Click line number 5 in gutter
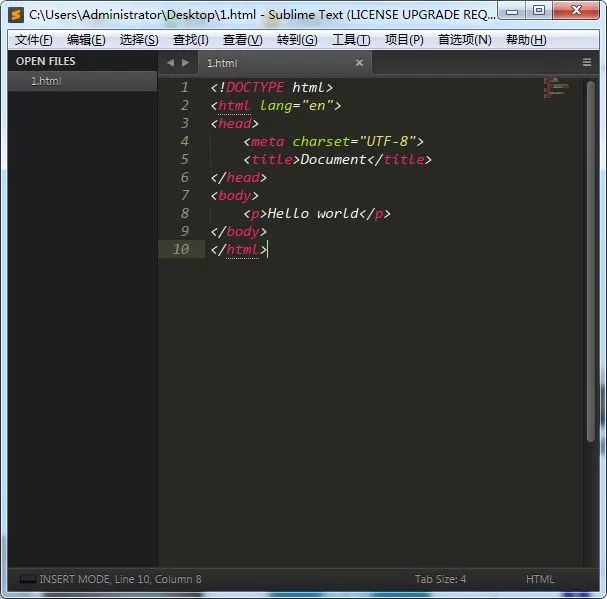Viewport: 607px width, 599px height. click(x=185, y=159)
